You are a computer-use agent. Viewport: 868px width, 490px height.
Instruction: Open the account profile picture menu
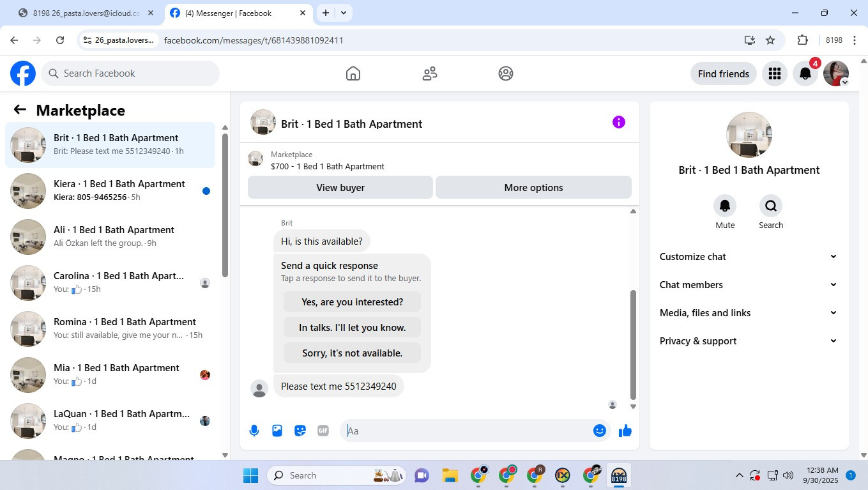(x=836, y=73)
